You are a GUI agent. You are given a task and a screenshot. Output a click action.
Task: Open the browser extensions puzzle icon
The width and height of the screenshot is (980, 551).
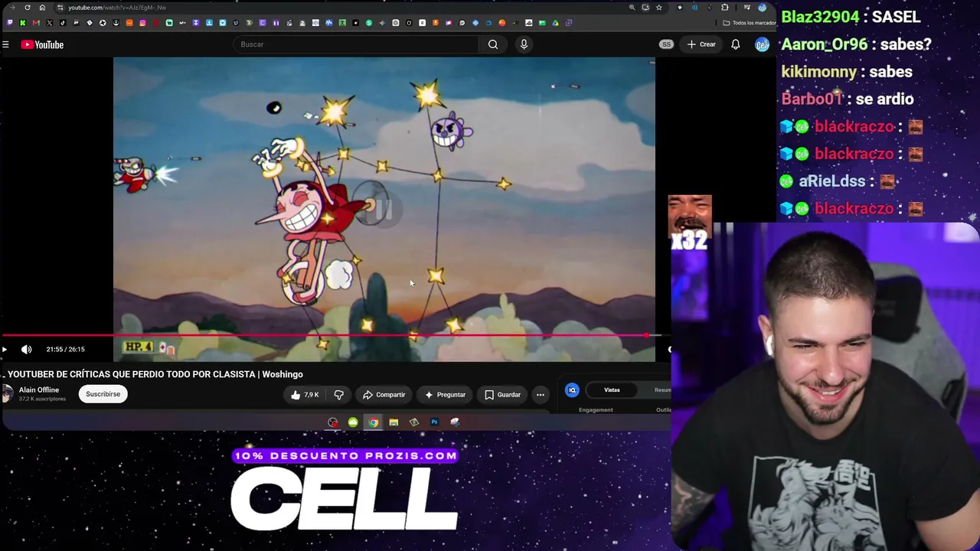725,8
